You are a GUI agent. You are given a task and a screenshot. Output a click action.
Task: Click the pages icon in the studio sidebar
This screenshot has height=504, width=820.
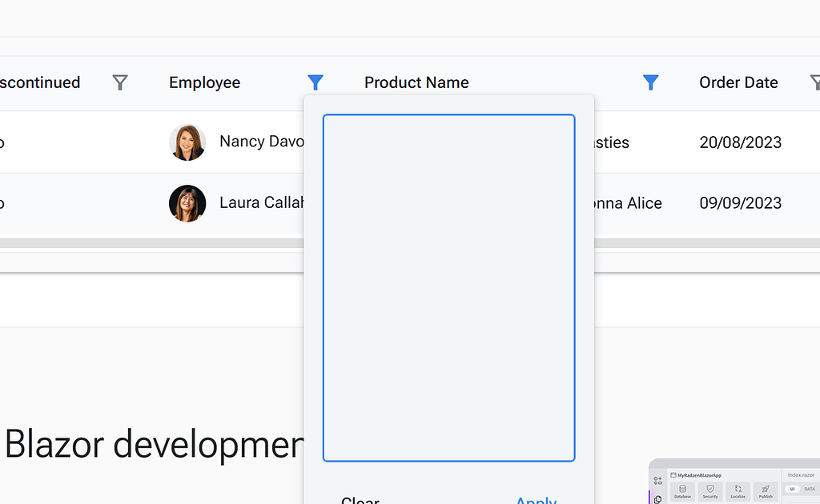pos(657,498)
